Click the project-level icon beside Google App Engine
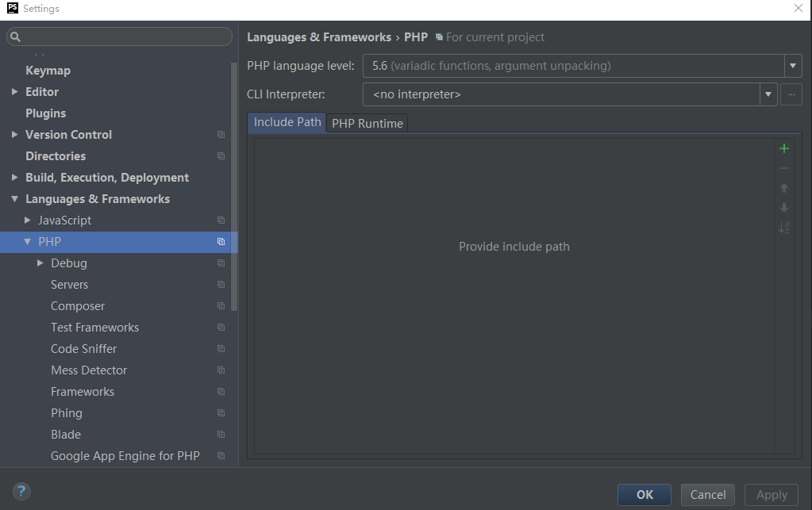The height and width of the screenshot is (510, 812). 221,456
